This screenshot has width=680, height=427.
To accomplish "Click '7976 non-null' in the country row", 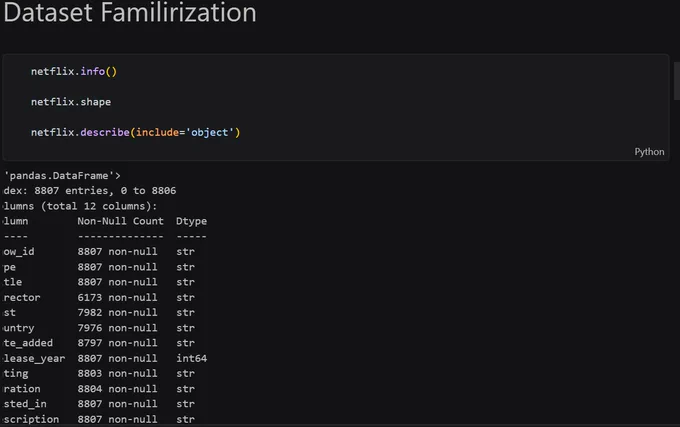I will tap(117, 328).
